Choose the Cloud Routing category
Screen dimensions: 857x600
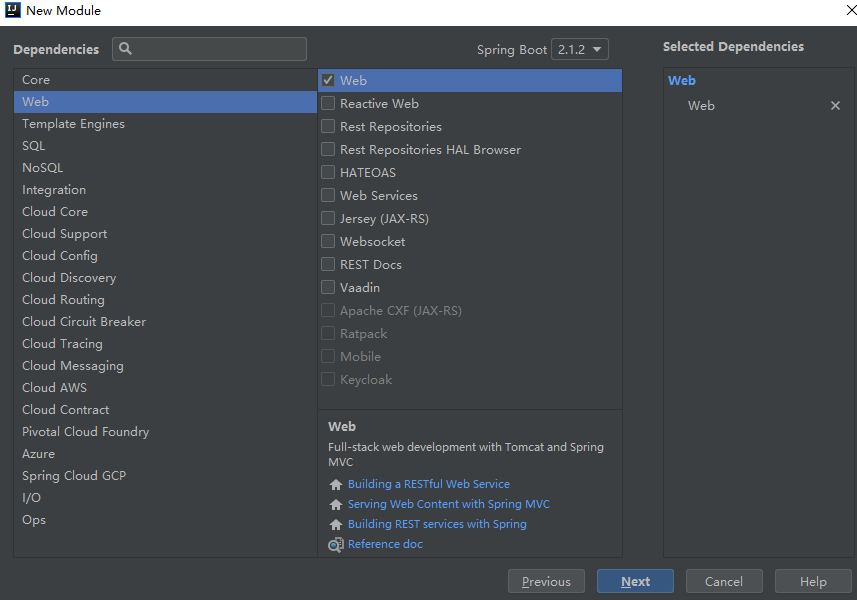pos(165,299)
